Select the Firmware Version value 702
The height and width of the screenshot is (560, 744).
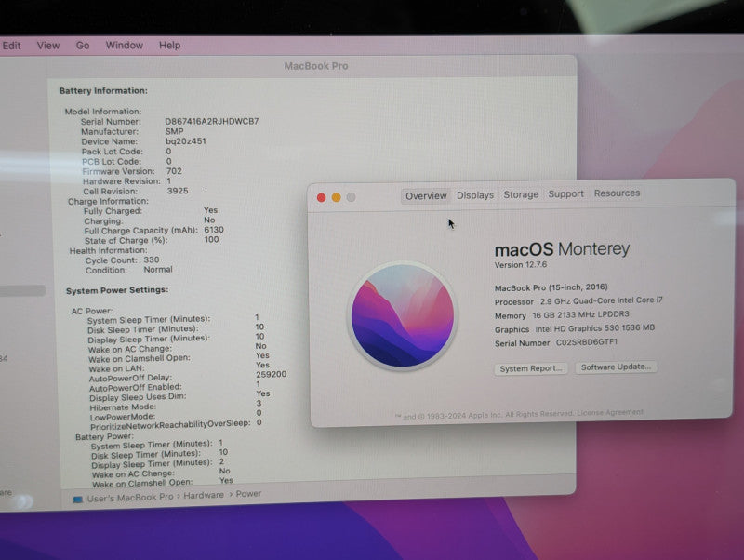(174, 171)
